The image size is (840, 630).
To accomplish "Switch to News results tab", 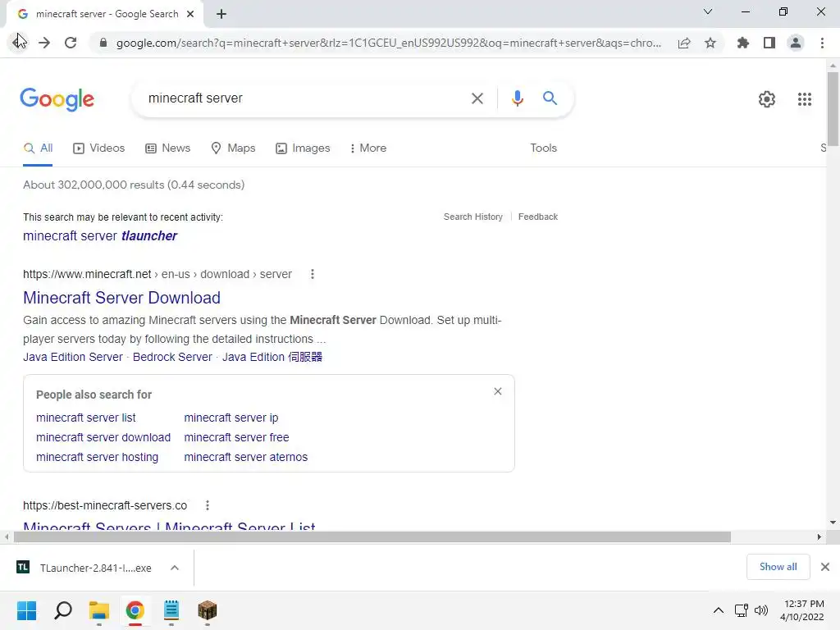I will (167, 148).
